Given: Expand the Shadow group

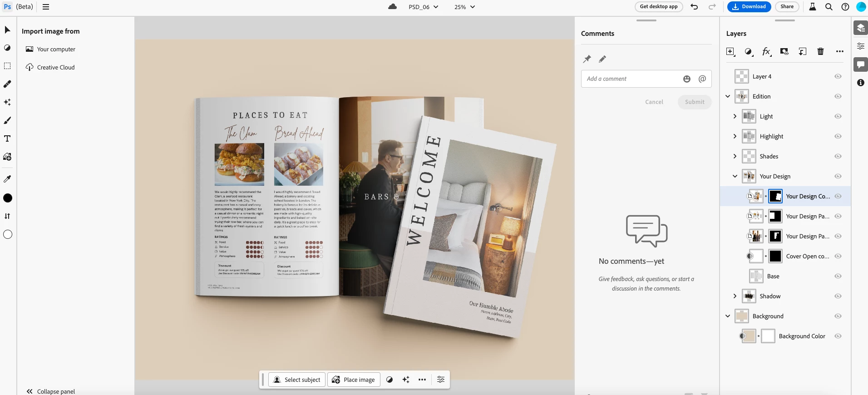Looking at the screenshot, I should pyautogui.click(x=735, y=296).
